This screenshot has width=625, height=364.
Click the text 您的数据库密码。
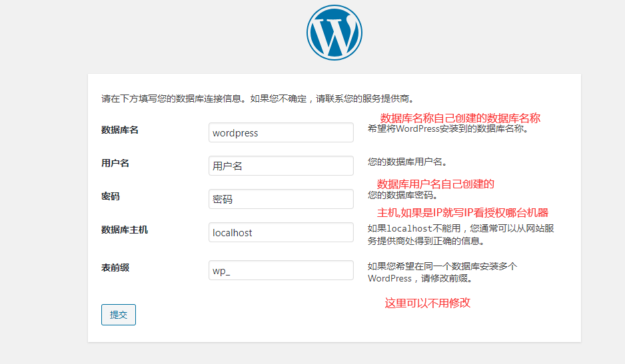click(x=403, y=195)
